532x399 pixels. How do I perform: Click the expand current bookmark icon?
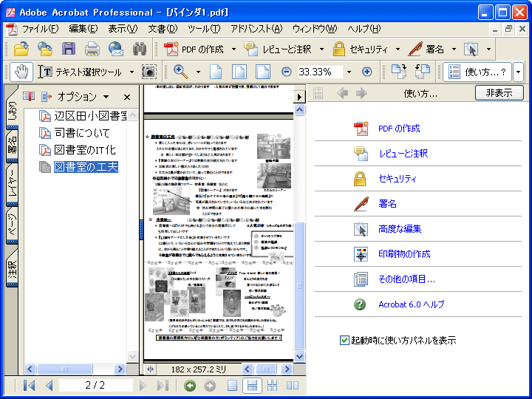coord(47,97)
